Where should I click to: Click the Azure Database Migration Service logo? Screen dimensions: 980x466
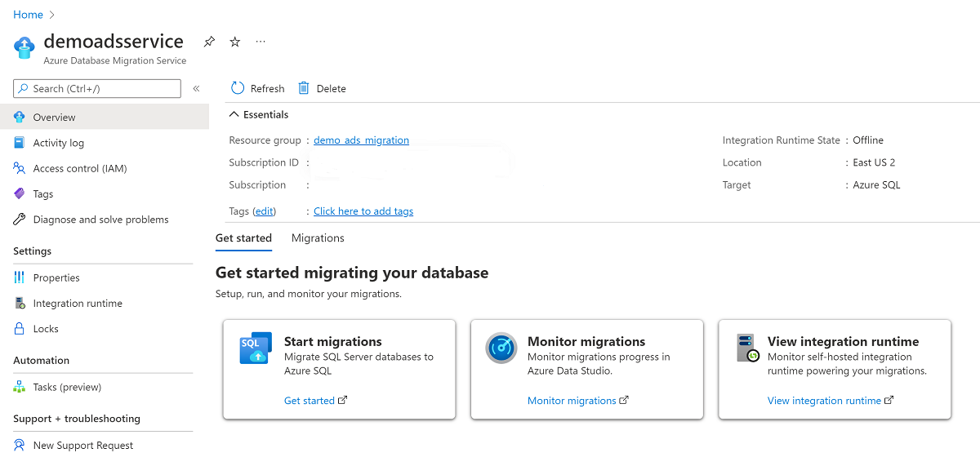tap(25, 47)
